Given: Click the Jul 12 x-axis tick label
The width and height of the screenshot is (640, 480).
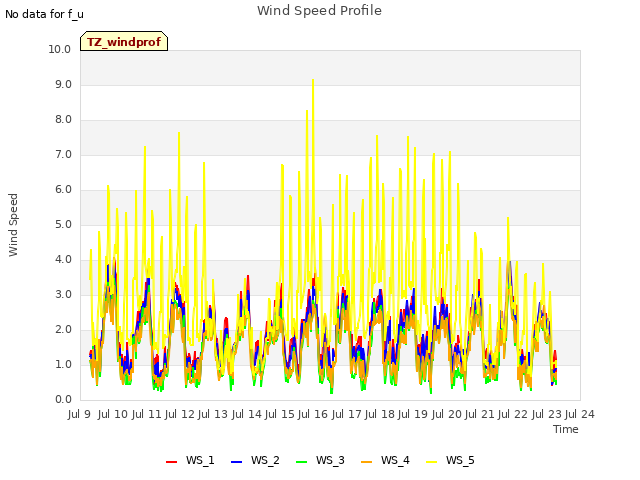Looking at the screenshot, I should [180, 414].
